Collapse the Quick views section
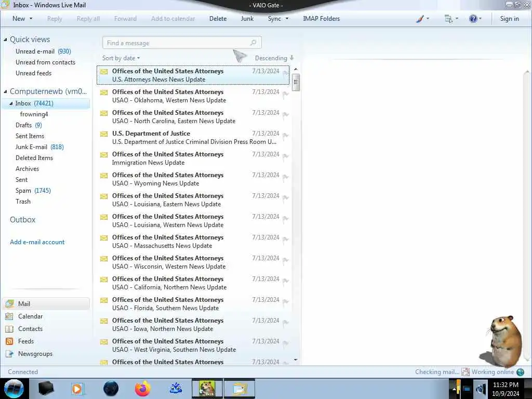The width and height of the screenshot is (532, 399). click(x=5, y=39)
